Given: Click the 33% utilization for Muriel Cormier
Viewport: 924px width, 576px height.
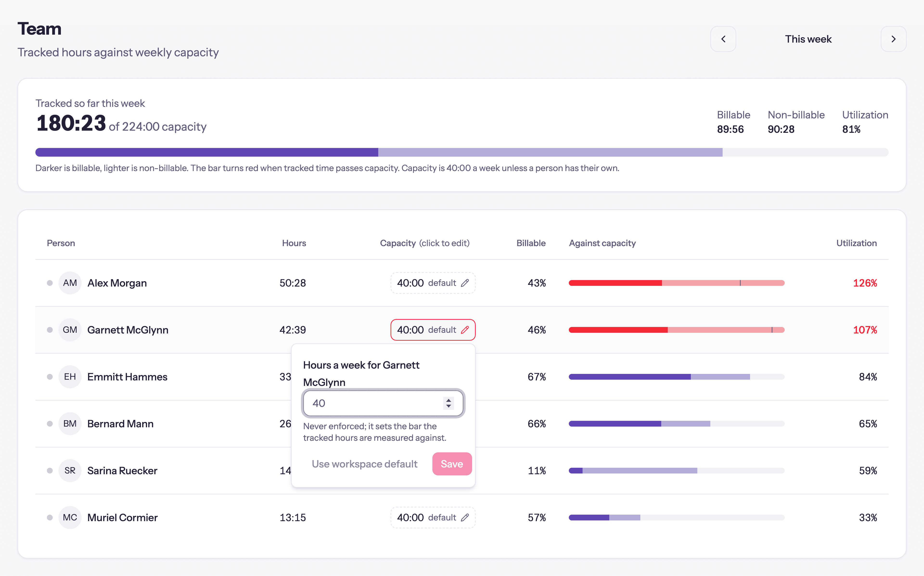Looking at the screenshot, I should (868, 518).
